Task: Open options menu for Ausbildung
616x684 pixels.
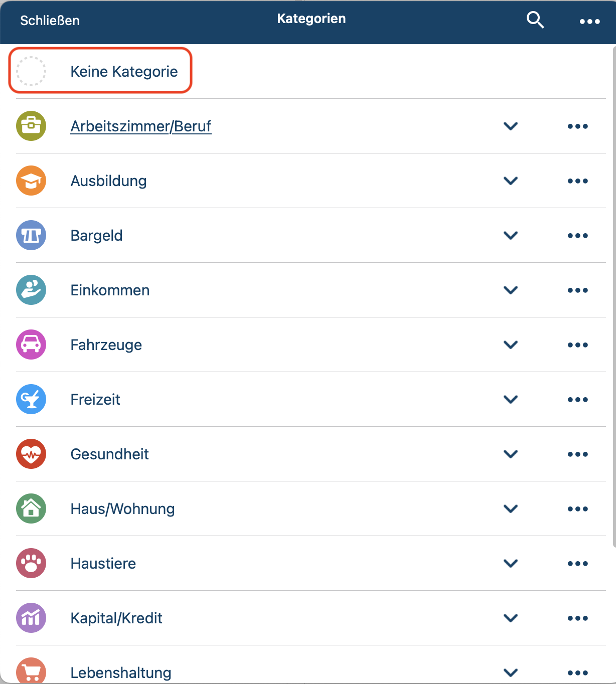Action: click(x=578, y=181)
